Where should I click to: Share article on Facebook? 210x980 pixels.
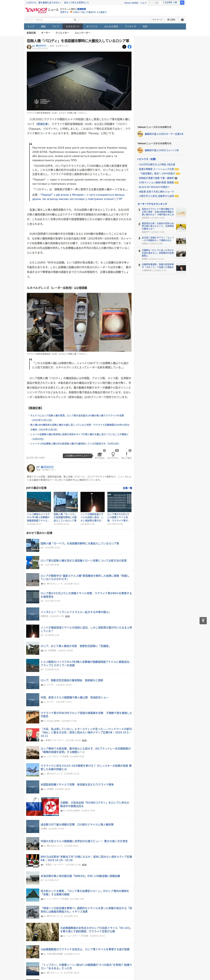[x=130, y=47]
